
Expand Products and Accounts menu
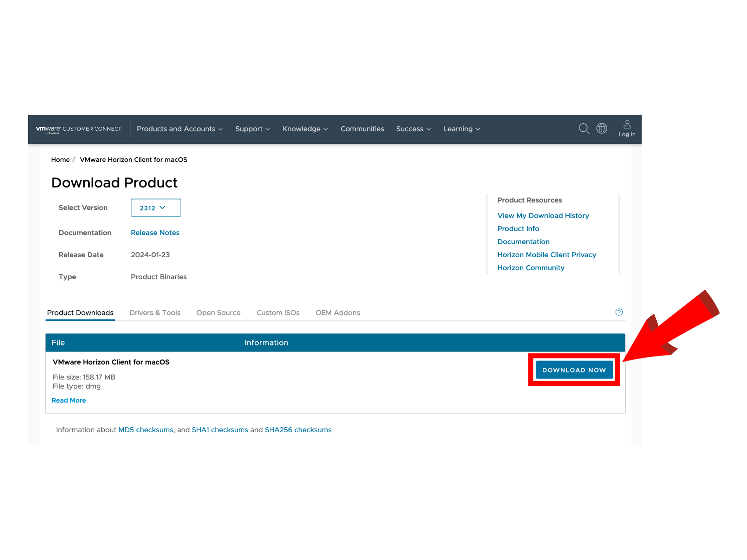[179, 129]
